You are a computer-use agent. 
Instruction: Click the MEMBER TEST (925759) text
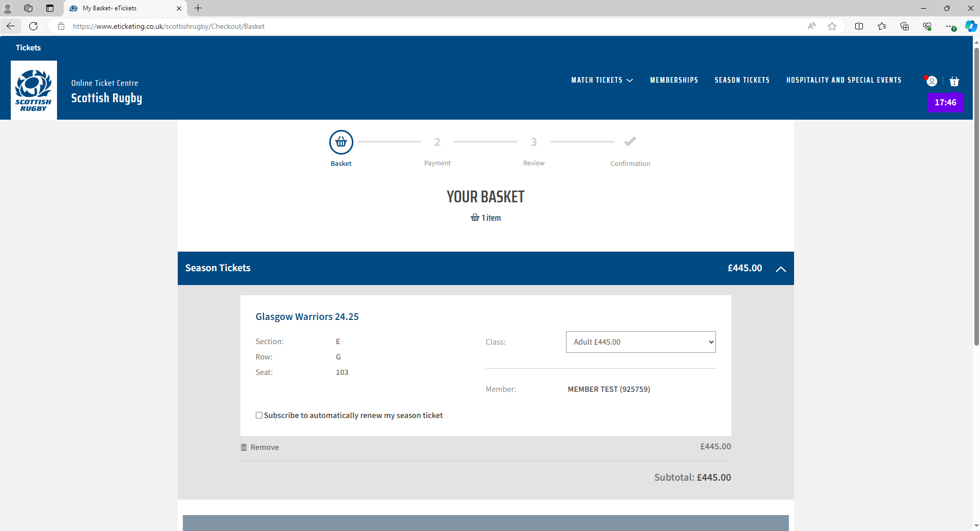609,389
